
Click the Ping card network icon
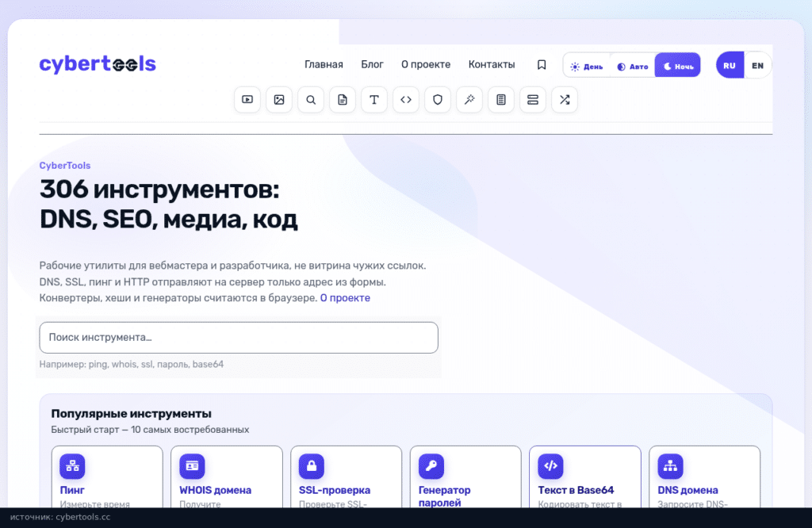72,466
